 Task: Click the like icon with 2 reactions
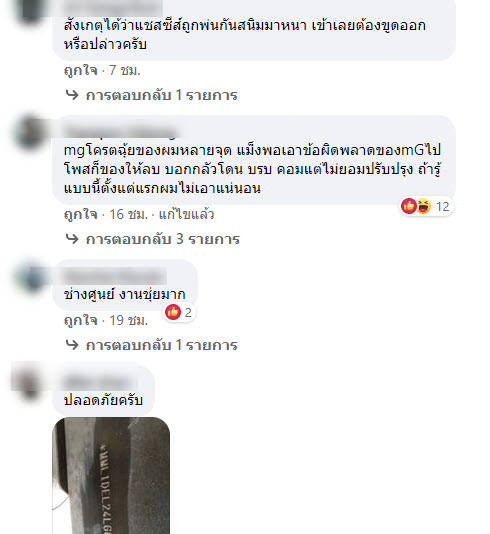point(173,312)
